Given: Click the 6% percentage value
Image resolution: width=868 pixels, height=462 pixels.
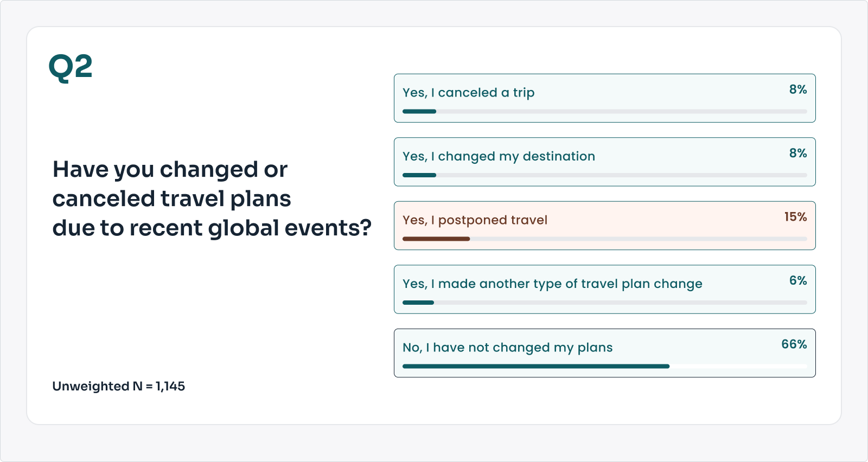Looking at the screenshot, I should tap(798, 280).
